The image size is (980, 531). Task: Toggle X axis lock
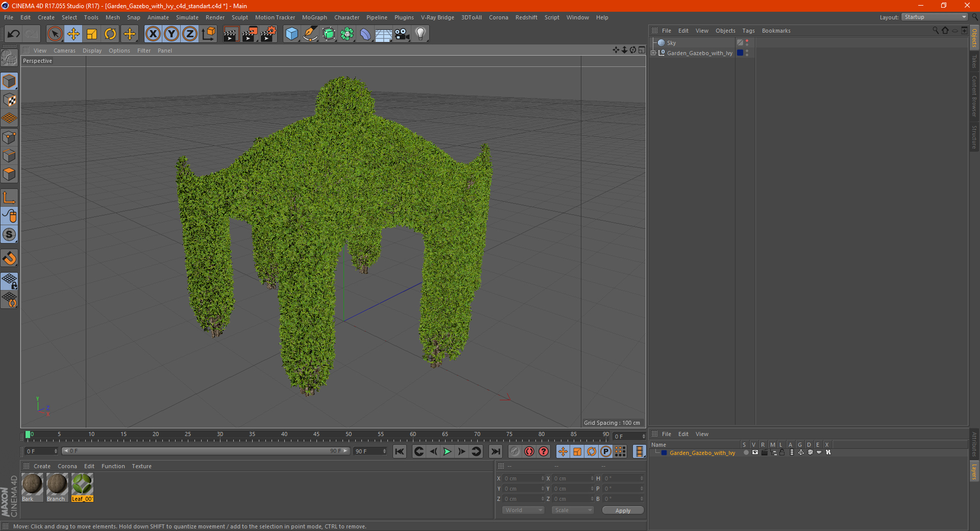click(x=153, y=34)
